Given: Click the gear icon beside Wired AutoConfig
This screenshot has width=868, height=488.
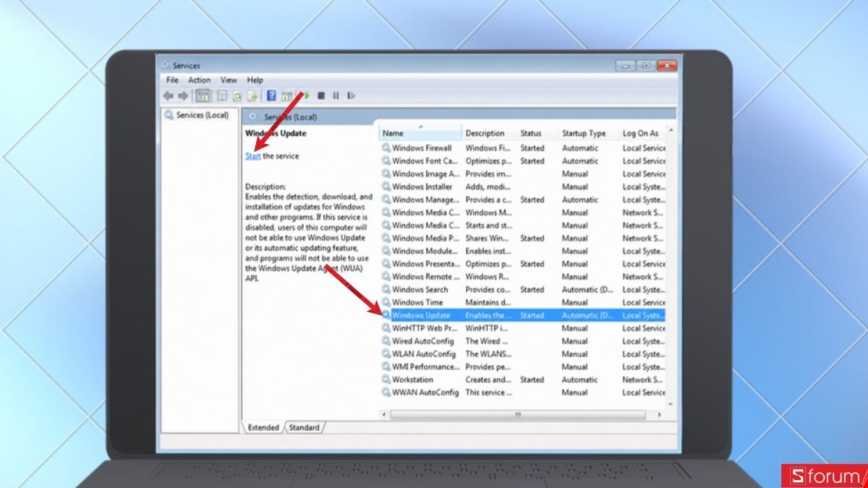Looking at the screenshot, I should [386, 341].
